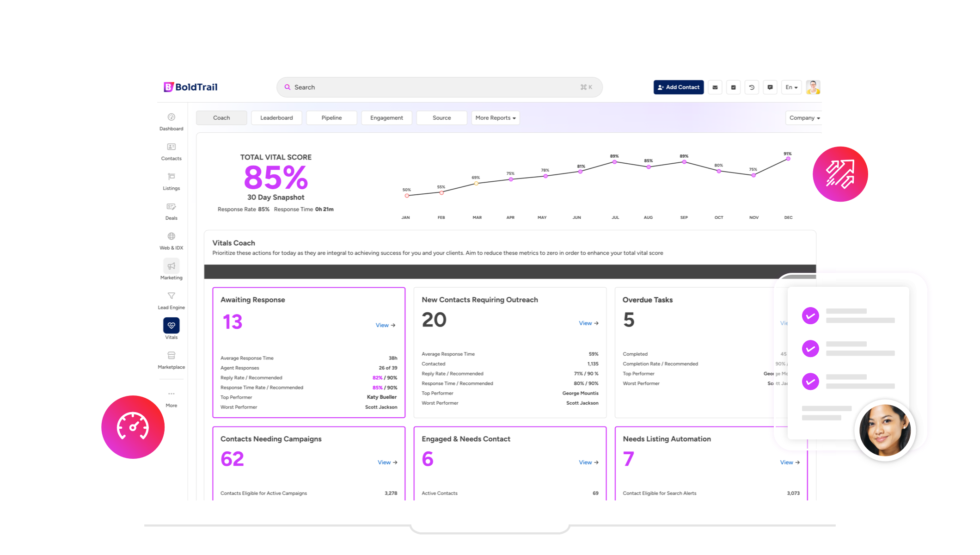Click the DEC 91% chart data point
980x555 pixels.
(788, 159)
